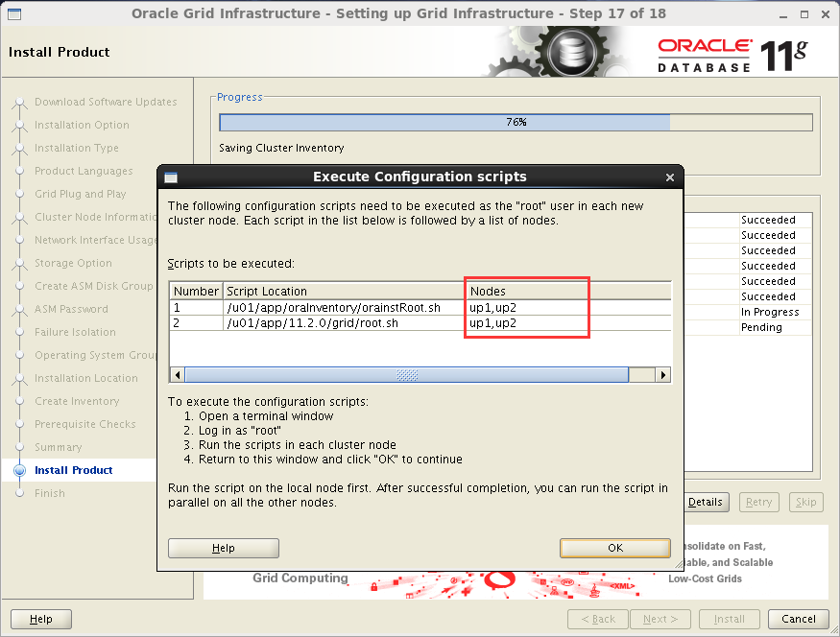Close the main installer window

826,14
